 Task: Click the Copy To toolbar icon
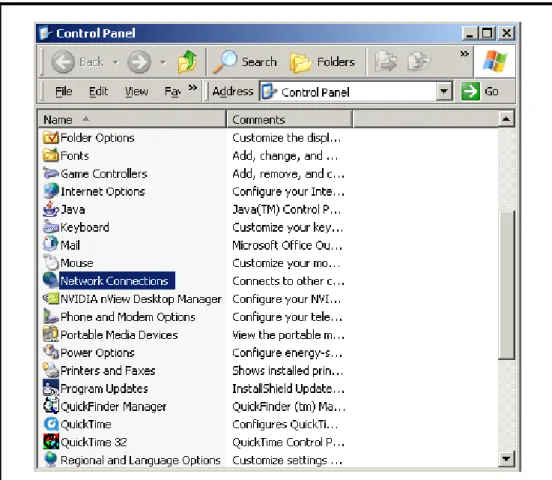tap(419, 62)
